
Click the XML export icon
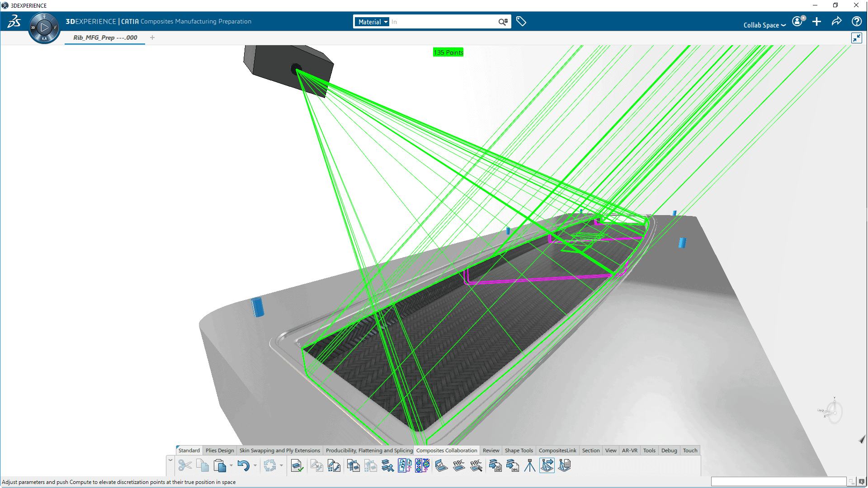(x=512, y=465)
